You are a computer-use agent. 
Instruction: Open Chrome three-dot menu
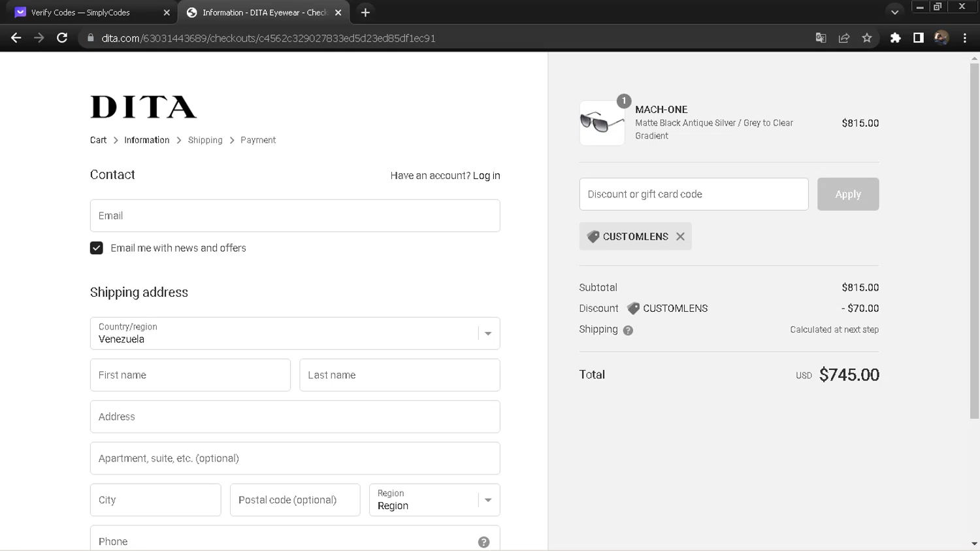[965, 38]
